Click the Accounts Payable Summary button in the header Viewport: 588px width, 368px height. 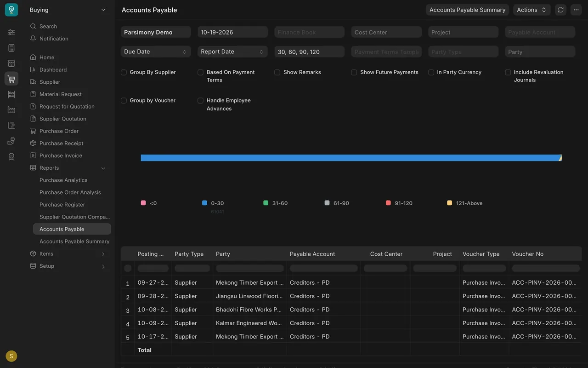click(467, 10)
